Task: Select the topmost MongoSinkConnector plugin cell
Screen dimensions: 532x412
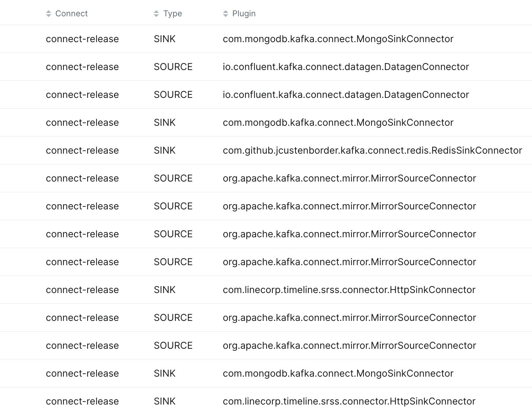Action: pyautogui.click(x=338, y=39)
